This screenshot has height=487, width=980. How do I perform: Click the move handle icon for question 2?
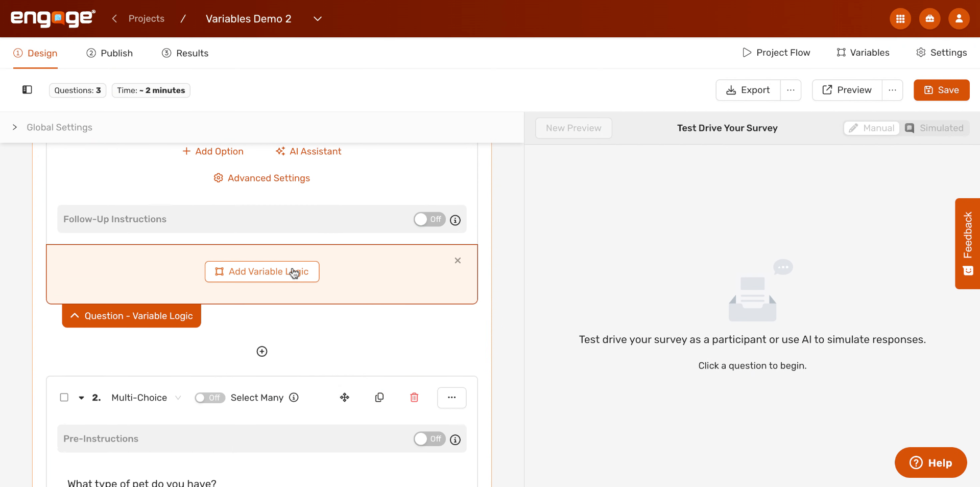[x=345, y=397]
